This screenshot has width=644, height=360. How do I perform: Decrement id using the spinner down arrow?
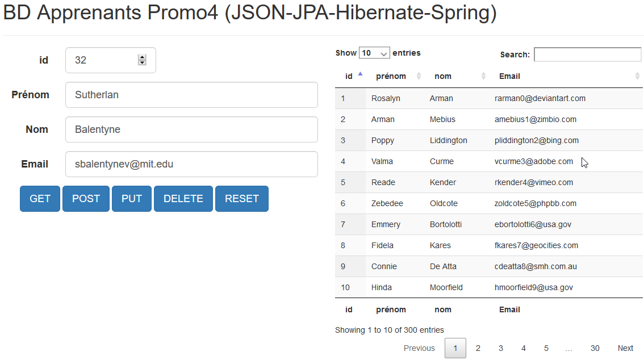point(142,64)
